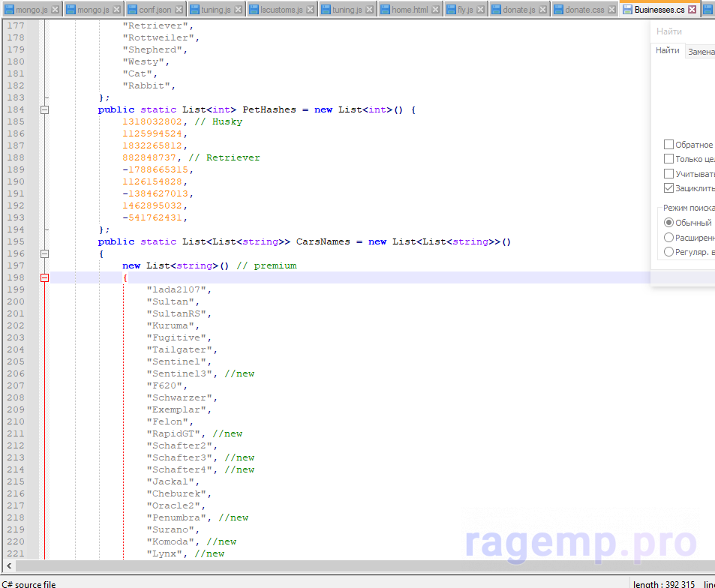Click the number -541762431

[152, 218]
